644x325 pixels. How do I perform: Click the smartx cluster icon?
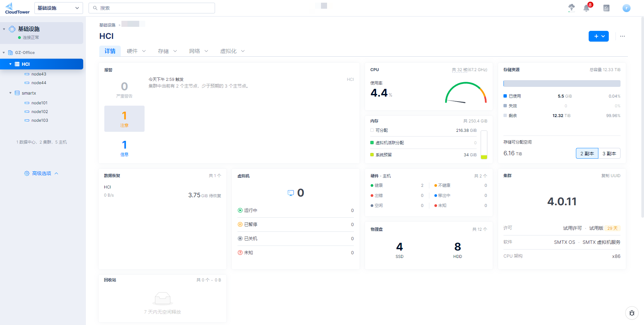click(17, 93)
